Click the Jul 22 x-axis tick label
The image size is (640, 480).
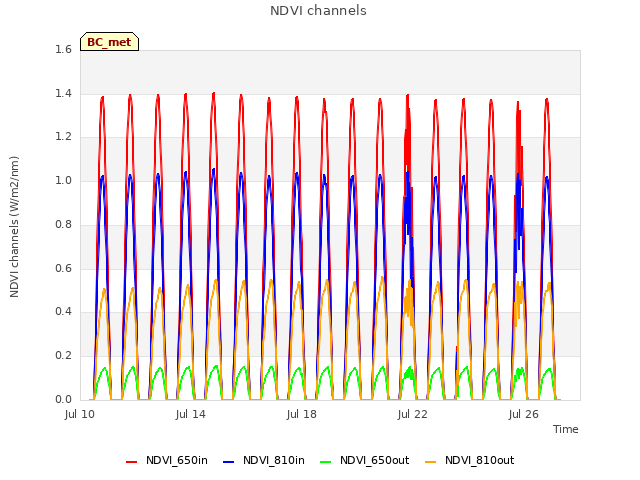click(413, 415)
